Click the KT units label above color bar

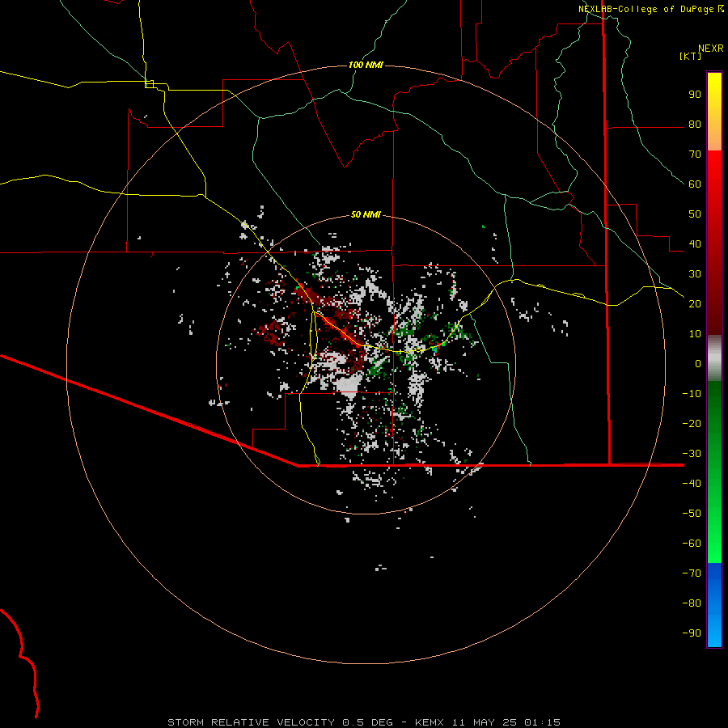click(x=690, y=56)
